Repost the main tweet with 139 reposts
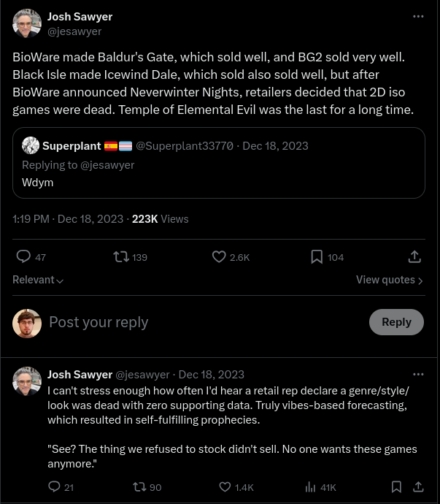The height and width of the screenshot is (504, 440). coord(122,256)
